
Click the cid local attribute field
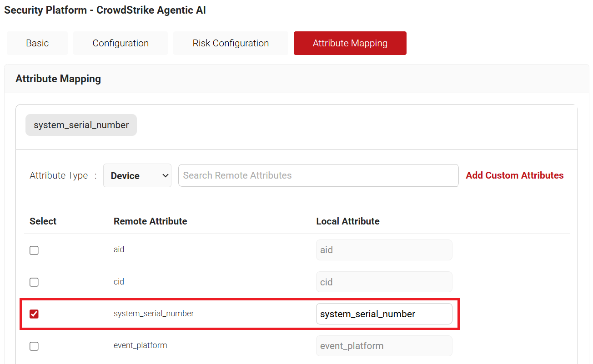tap(384, 282)
